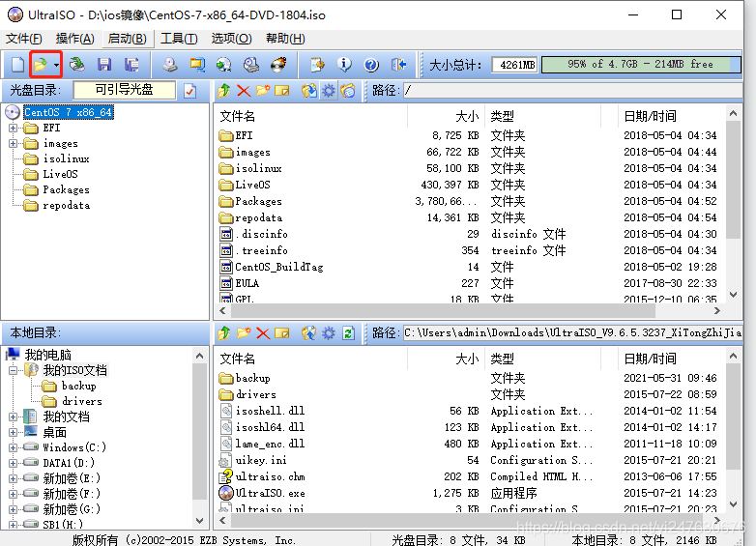Select the LiveOS folder in disc tree
This screenshot has width=756, height=546.
pyautogui.click(x=60, y=174)
